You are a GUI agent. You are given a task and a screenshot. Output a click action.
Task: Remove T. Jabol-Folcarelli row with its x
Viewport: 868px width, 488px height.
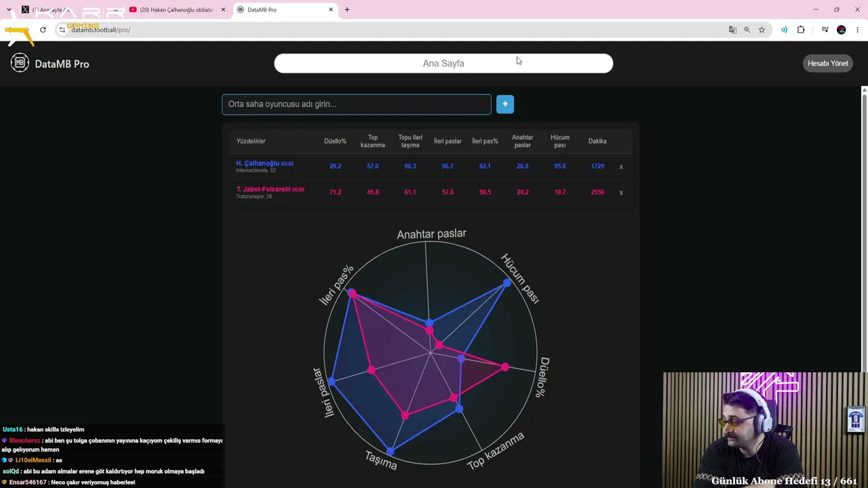pos(620,192)
